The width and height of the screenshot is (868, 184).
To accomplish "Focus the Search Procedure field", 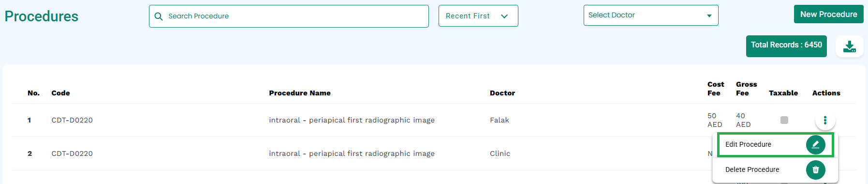I will pyautogui.click(x=289, y=16).
